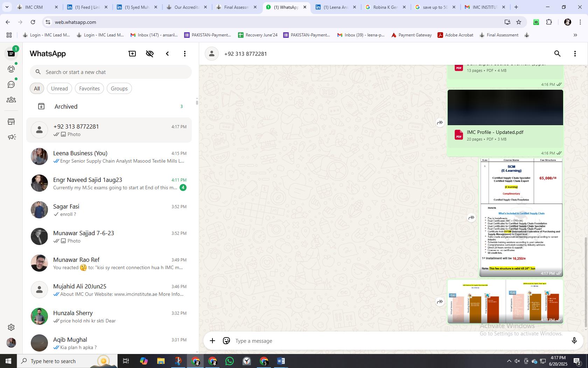Open the Communities sidebar icon
The height and width of the screenshot is (368, 588).
click(x=11, y=100)
